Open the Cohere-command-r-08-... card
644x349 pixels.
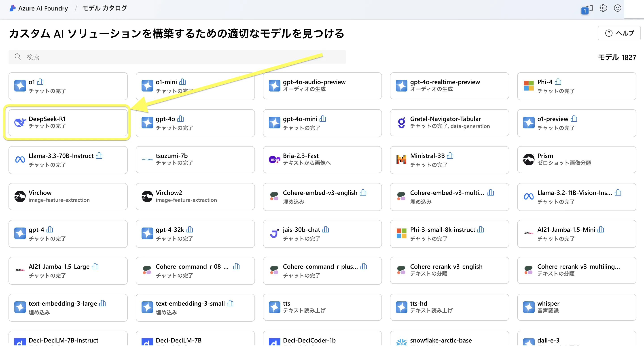click(195, 271)
